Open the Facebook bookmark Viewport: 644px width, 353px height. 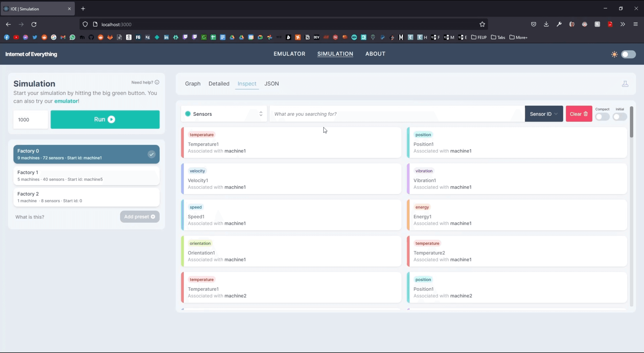click(7, 37)
